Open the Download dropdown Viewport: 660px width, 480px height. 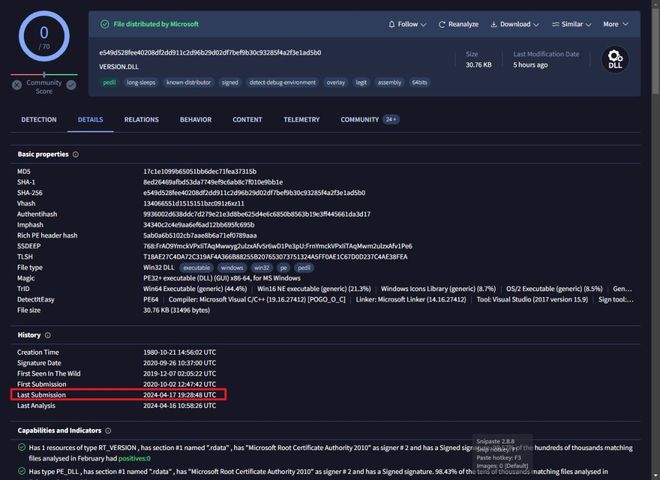[x=514, y=24]
